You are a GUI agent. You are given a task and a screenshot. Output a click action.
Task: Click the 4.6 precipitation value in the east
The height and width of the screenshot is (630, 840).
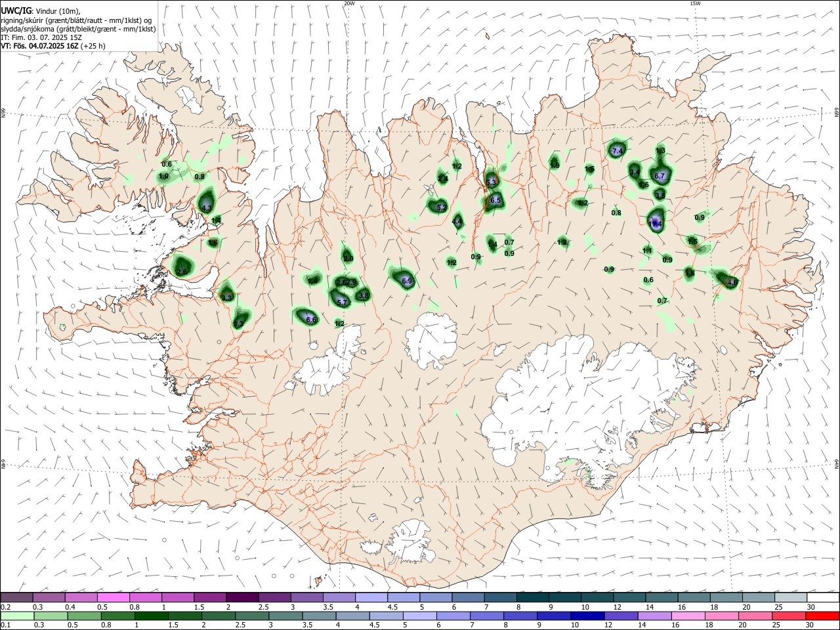tap(733, 282)
